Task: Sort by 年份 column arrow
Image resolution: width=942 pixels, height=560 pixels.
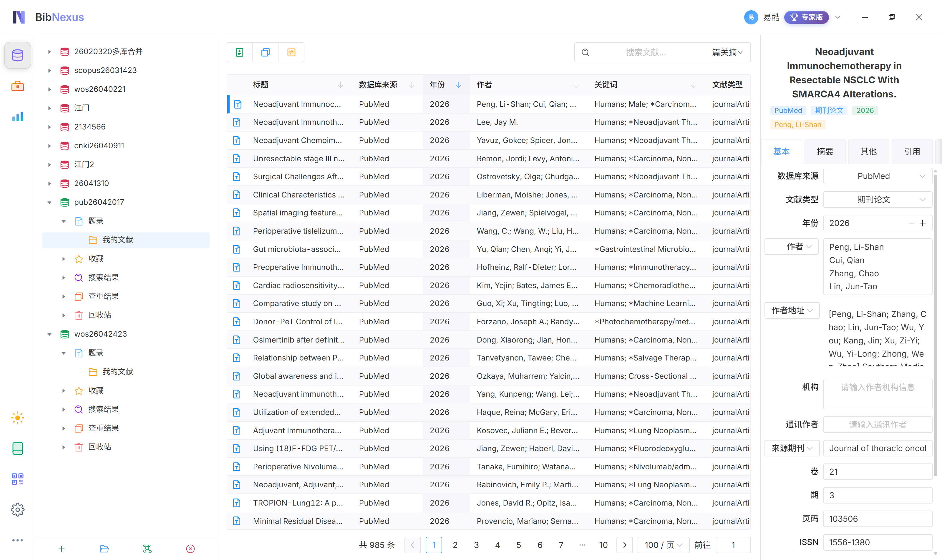Action: (x=458, y=85)
